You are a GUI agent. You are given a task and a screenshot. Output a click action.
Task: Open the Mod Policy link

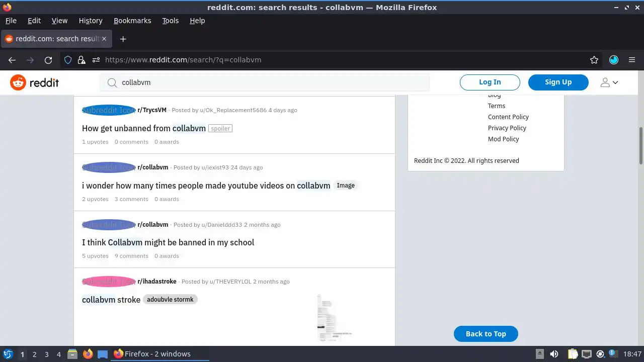pyautogui.click(x=503, y=139)
